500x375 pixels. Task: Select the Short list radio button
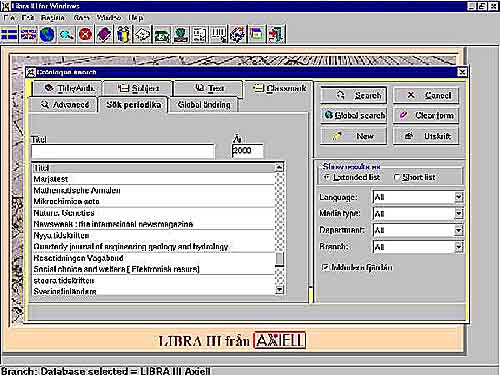click(397, 177)
